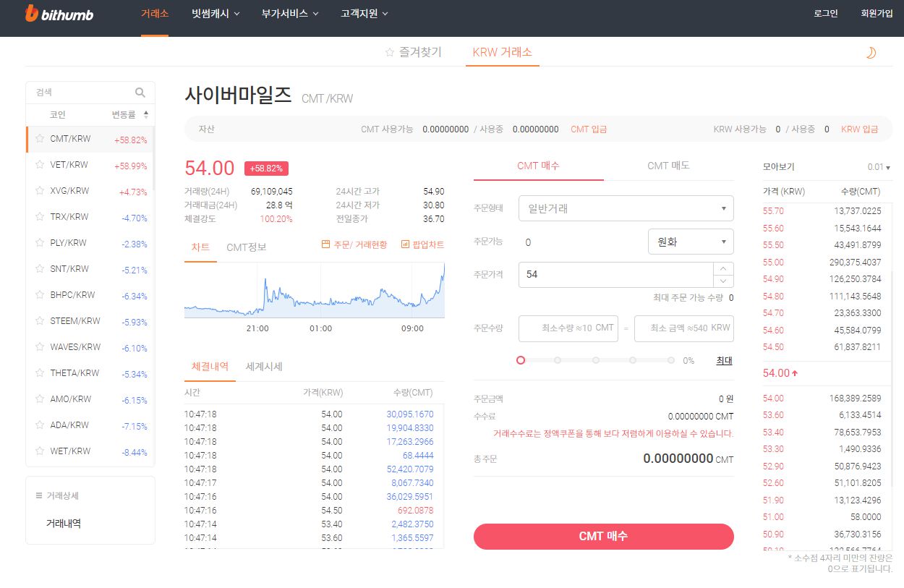Favorite VET/KRW with its star

point(40,165)
